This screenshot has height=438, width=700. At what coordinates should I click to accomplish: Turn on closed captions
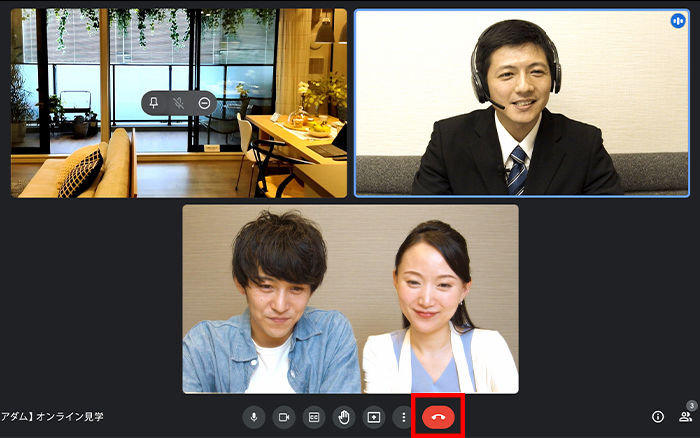pos(314,417)
